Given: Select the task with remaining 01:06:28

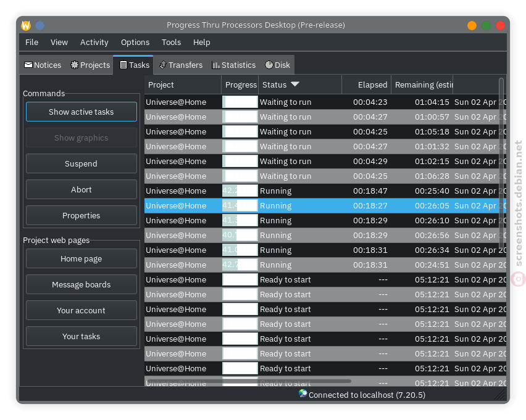Looking at the screenshot, I should 325,176.
